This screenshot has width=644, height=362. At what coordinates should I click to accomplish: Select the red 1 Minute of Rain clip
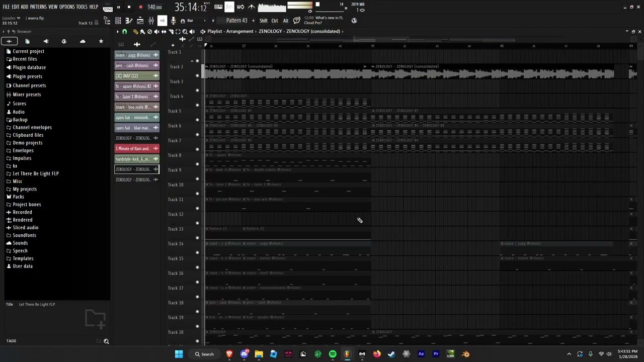137,148
